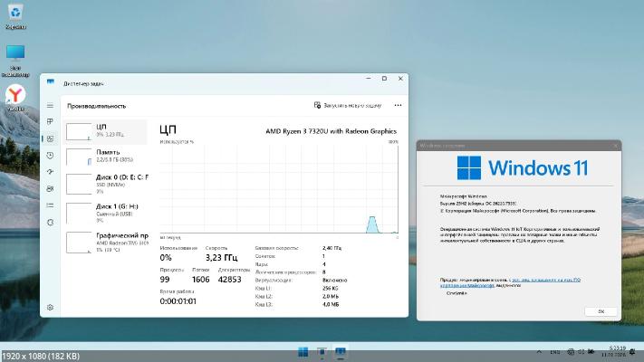Select the Performance page icon in sidebar
The height and width of the screenshot is (362, 644).
click(51, 138)
